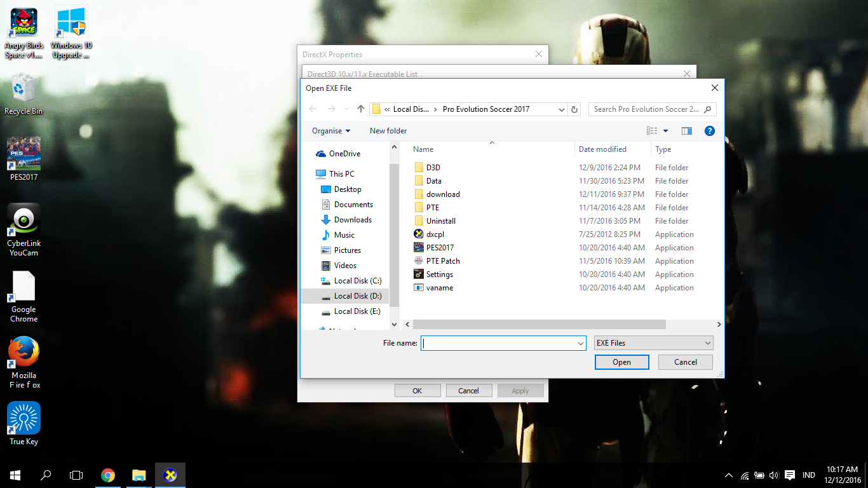868x488 pixels.
Task: Click the navigation pane vertical scrollbar
Action: (x=394, y=235)
